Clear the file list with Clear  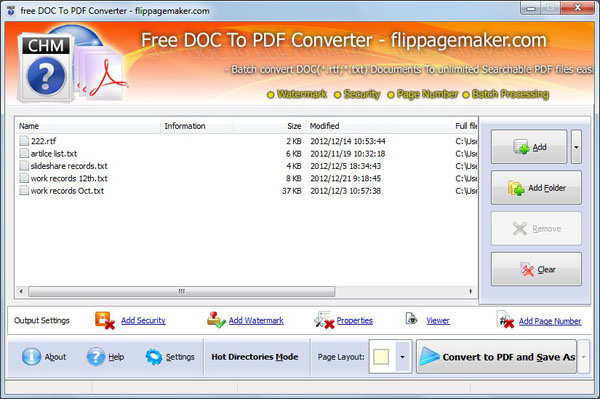[x=536, y=269]
